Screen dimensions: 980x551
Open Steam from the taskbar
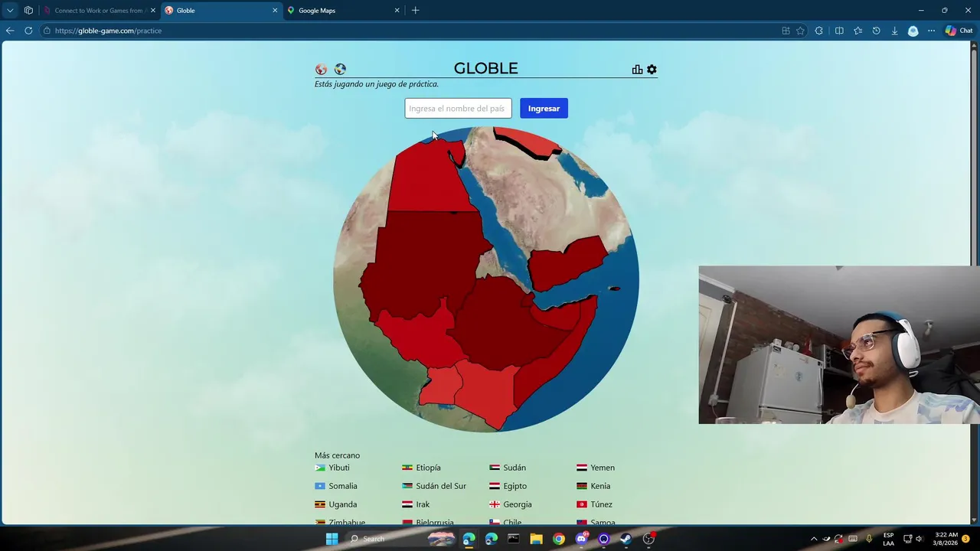(x=626, y=539)
